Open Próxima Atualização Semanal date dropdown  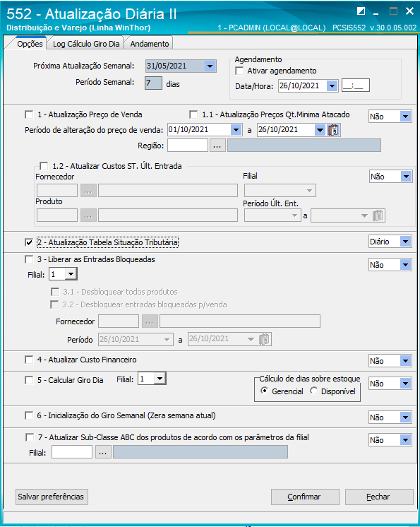[210, 66]
